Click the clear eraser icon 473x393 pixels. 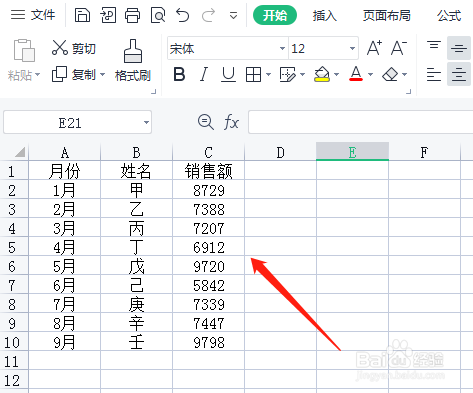[390, 74]
